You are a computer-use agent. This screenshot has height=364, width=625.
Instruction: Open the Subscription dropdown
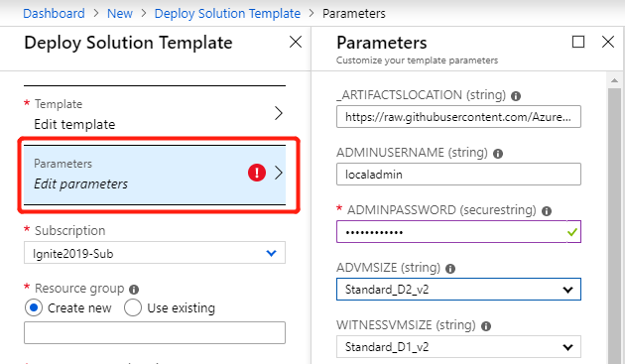click(155, 253)
